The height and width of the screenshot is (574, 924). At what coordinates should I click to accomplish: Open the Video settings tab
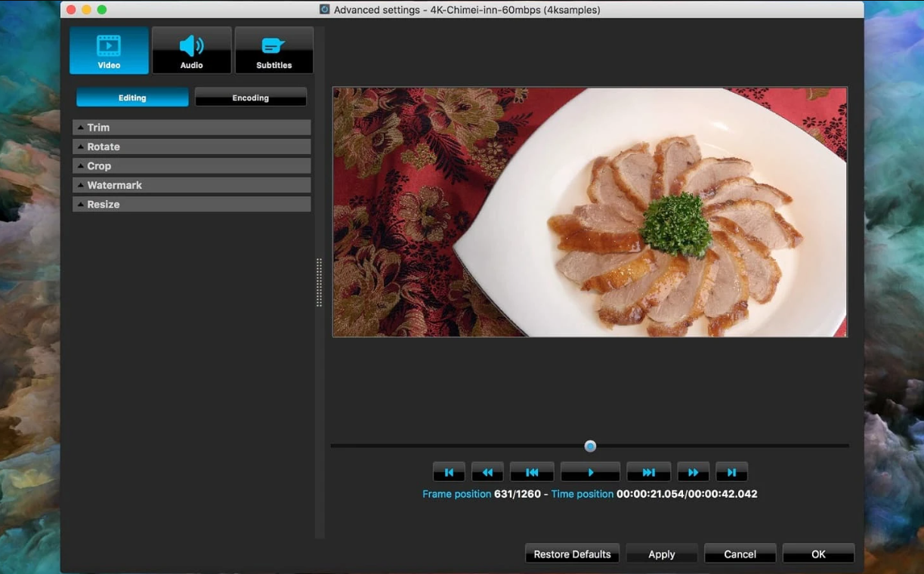coord(109,51)
